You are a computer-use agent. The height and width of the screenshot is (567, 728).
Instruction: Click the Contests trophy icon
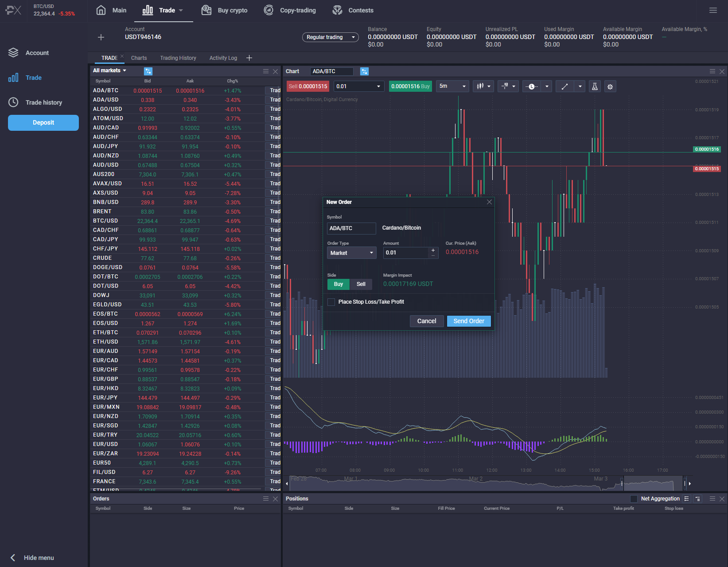[337, 10]
